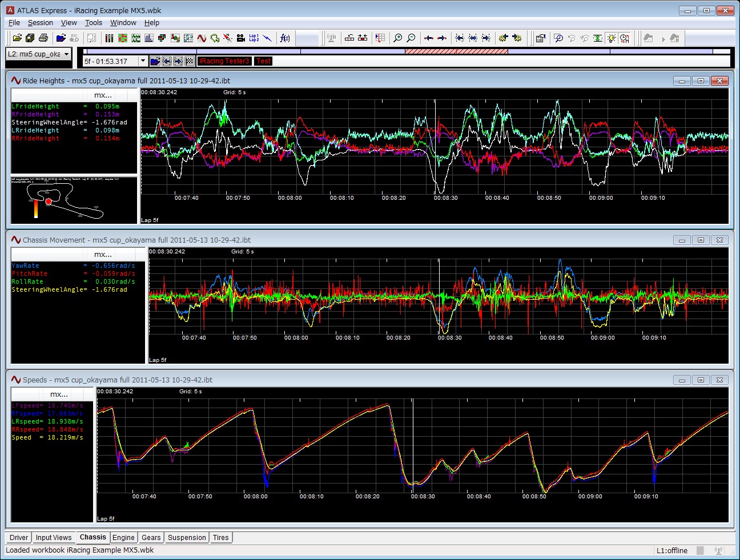Click the green vertical autoscale icon
740x560 pixels.
(x=598, y=38)
